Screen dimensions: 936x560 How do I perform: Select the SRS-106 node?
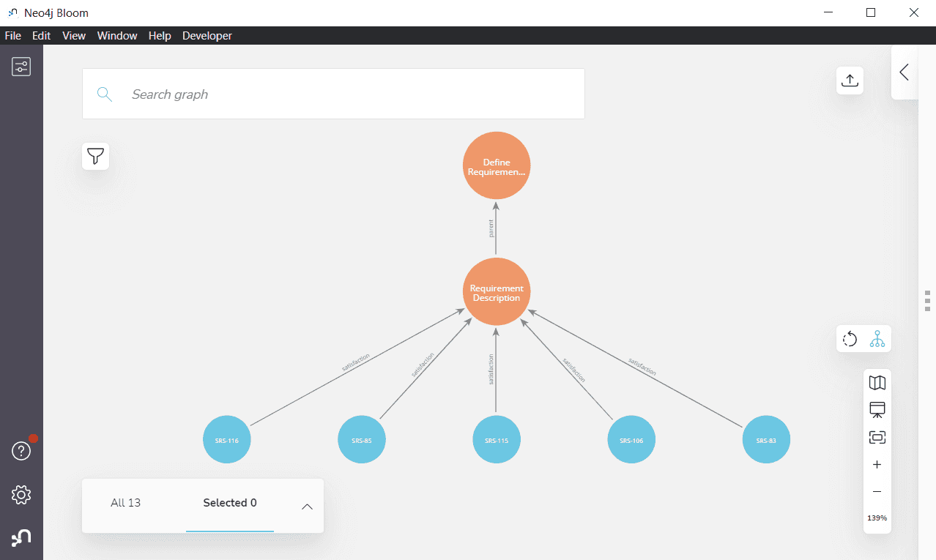631,440
